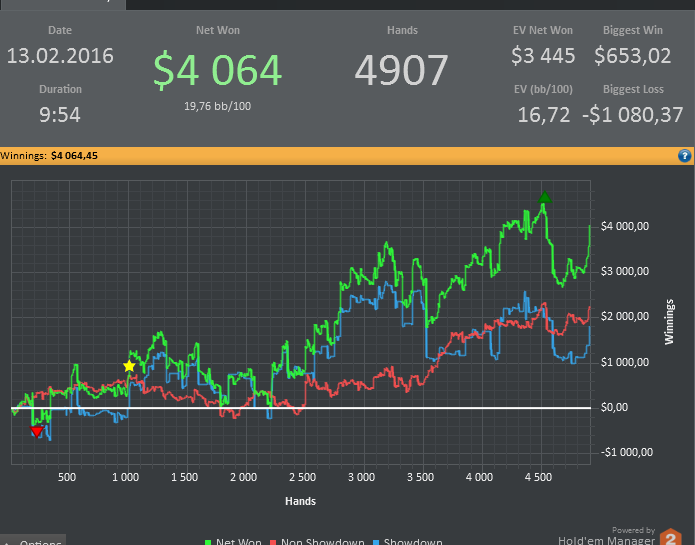Click the EV bb/100 value 16,72
The width and height of the screenshot is (695, 545).
pos(544,115)
